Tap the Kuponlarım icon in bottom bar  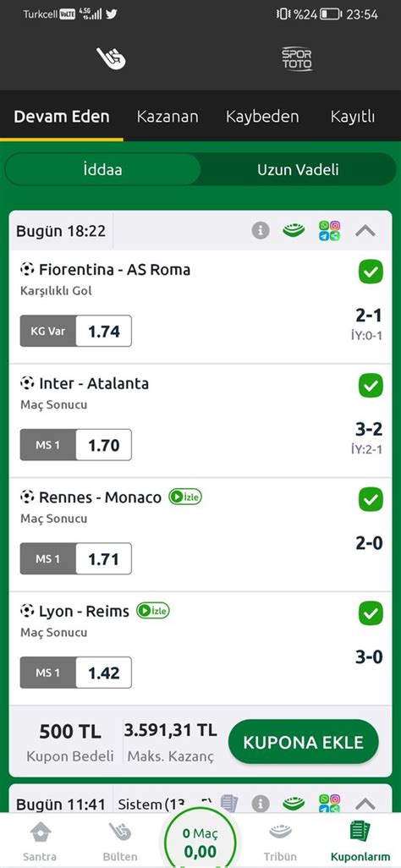pos(360,831)
